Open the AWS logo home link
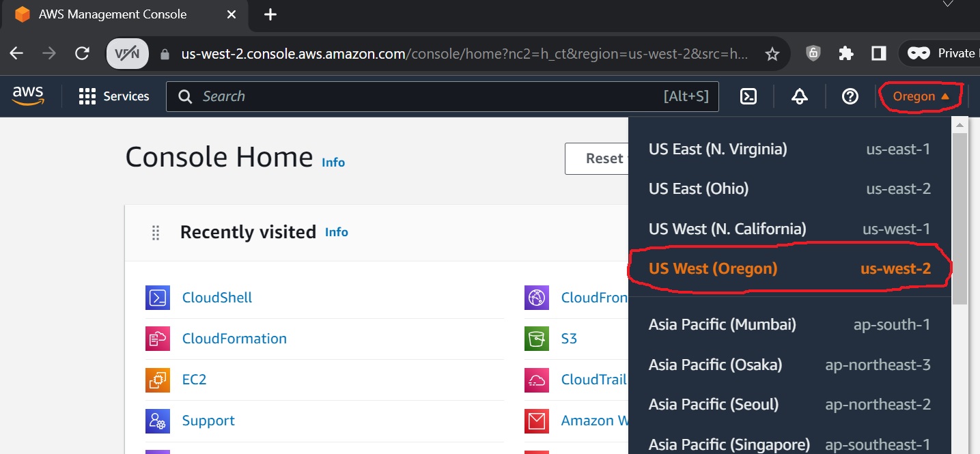The image size is (980, 454). pyautogui.click(x=28, y=96)
